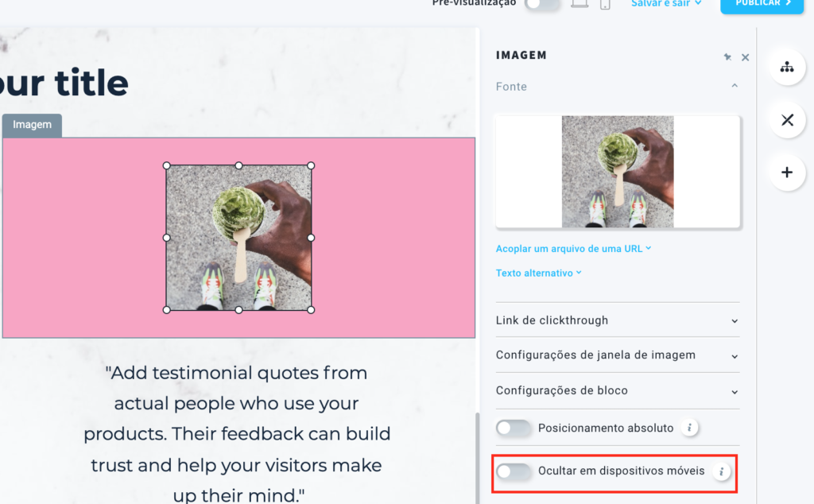Close the Imagem panel with X

point(746,57)
